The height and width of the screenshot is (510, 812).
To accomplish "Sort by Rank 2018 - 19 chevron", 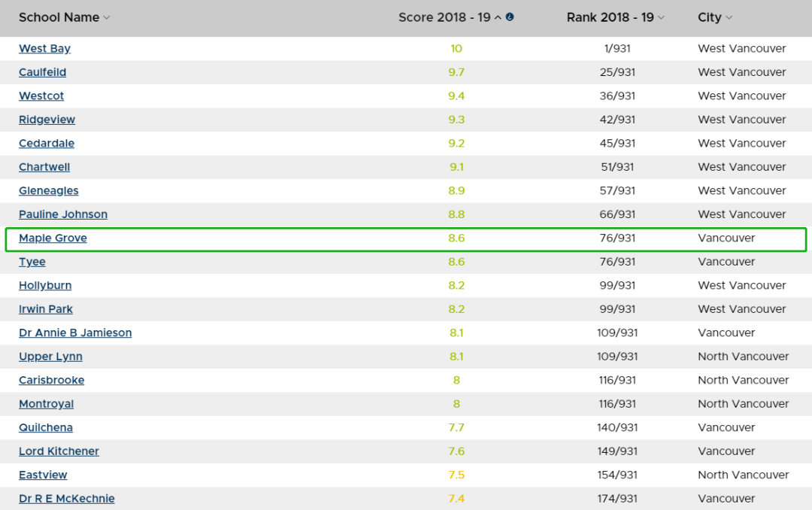I will pos(662,17).
